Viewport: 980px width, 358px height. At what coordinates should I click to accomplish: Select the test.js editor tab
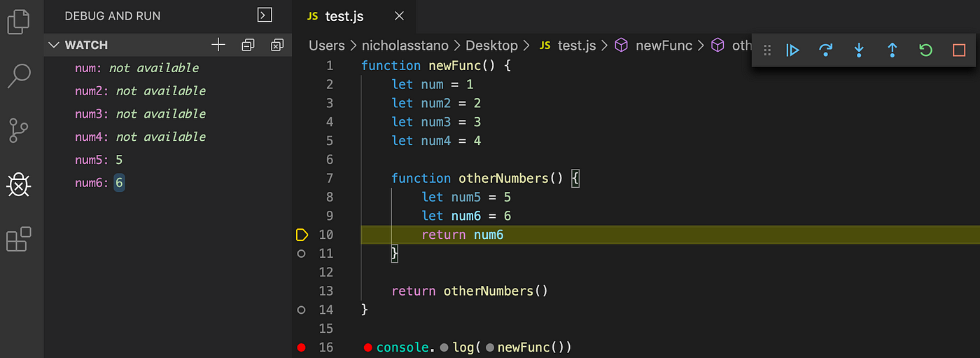(344, 17)
